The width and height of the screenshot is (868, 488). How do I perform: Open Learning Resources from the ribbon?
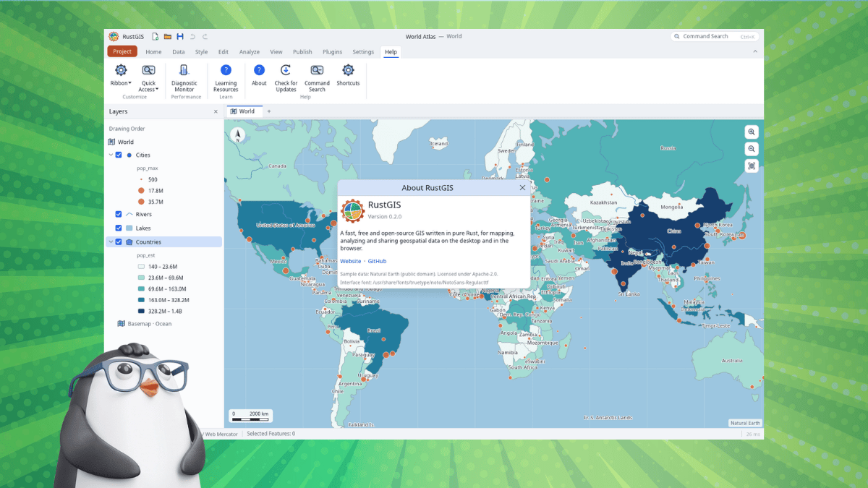click(226, 77)
